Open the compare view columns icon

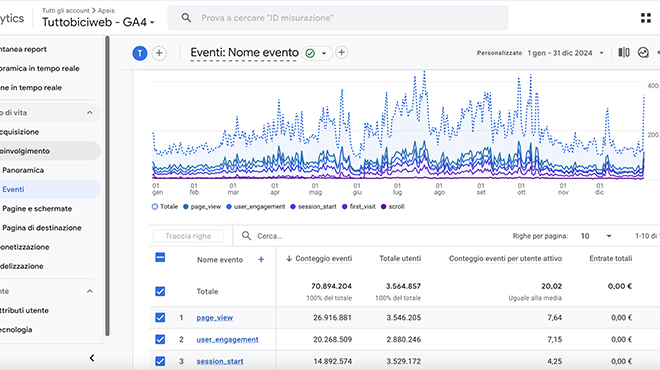pos(624,53)
